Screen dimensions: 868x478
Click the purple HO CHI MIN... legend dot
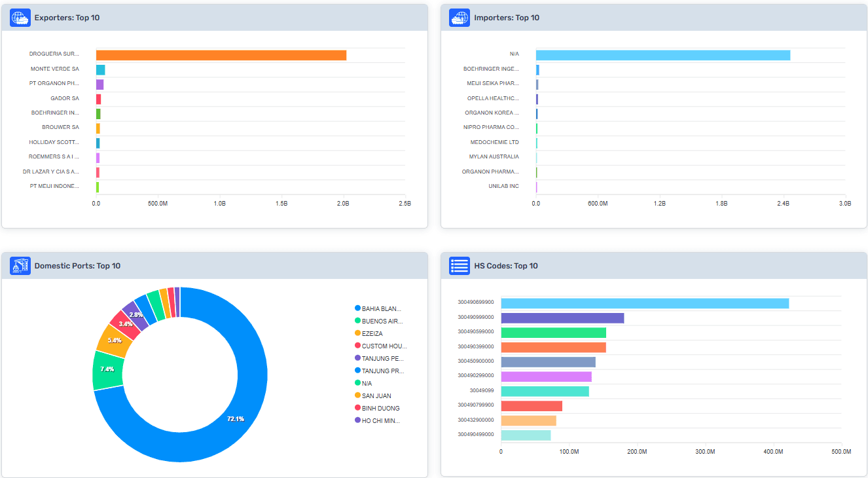click(x=357, y=420)
